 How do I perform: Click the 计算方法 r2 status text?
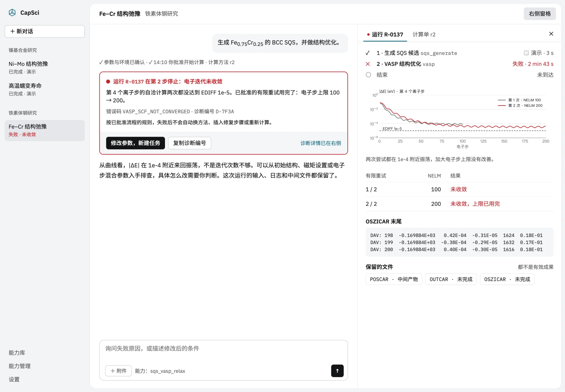click(221, 62)
